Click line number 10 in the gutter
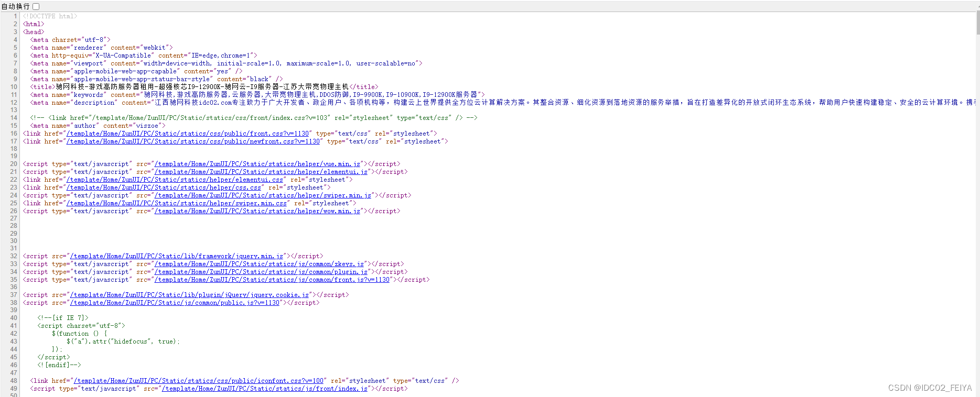Image resolution: width=980 pixels, height=397 pixels. 14,87
